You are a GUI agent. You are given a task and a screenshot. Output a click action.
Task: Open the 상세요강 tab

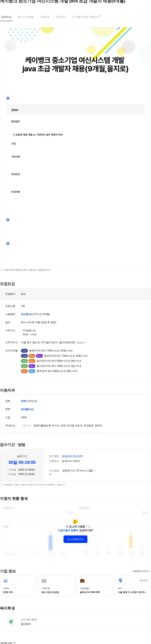pos(6,17)
